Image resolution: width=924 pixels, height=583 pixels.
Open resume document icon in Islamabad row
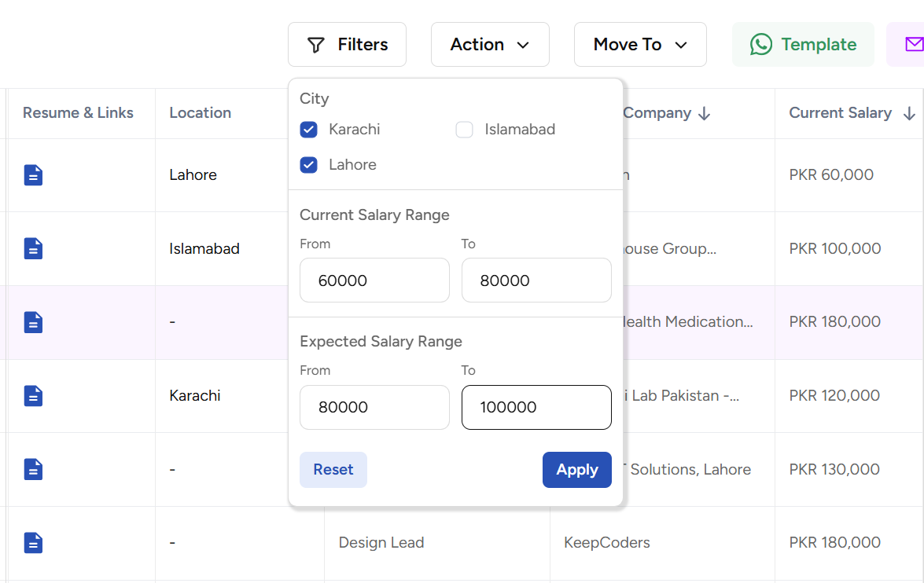coord(33,249)
